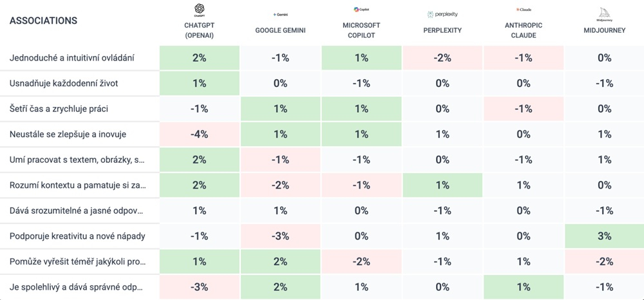Click the PERPLEXITY column heading
The width and height of the screenshot is (644, 300).
pos(442,30)
